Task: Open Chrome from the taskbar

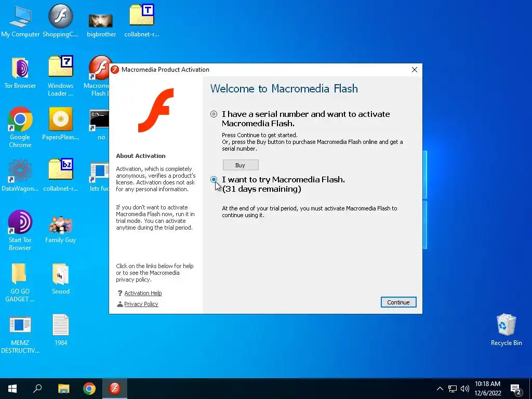Action: click(89, 389)
